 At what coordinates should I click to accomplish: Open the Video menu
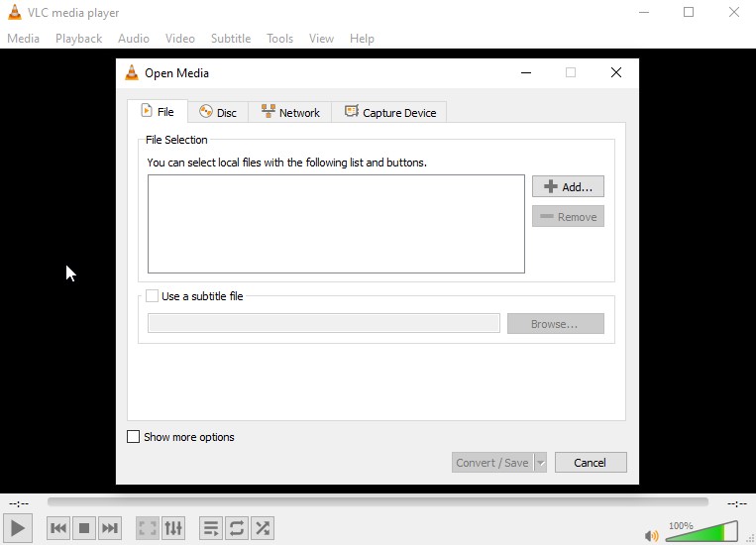coord(180,39)
